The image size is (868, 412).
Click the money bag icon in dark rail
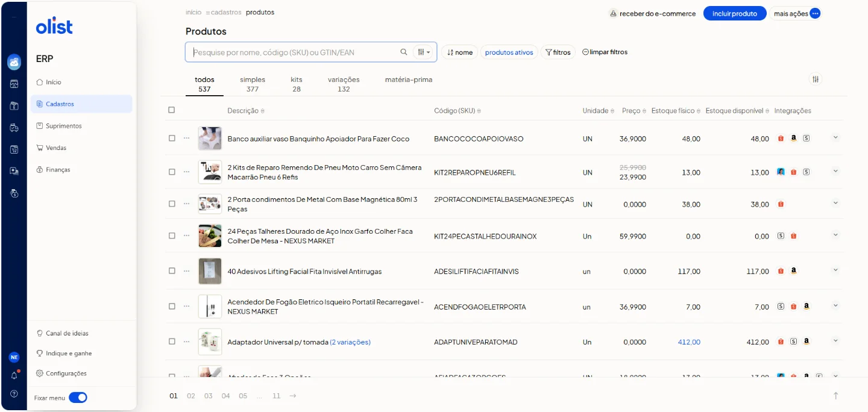pyautogui.click(x=14, y=193)
